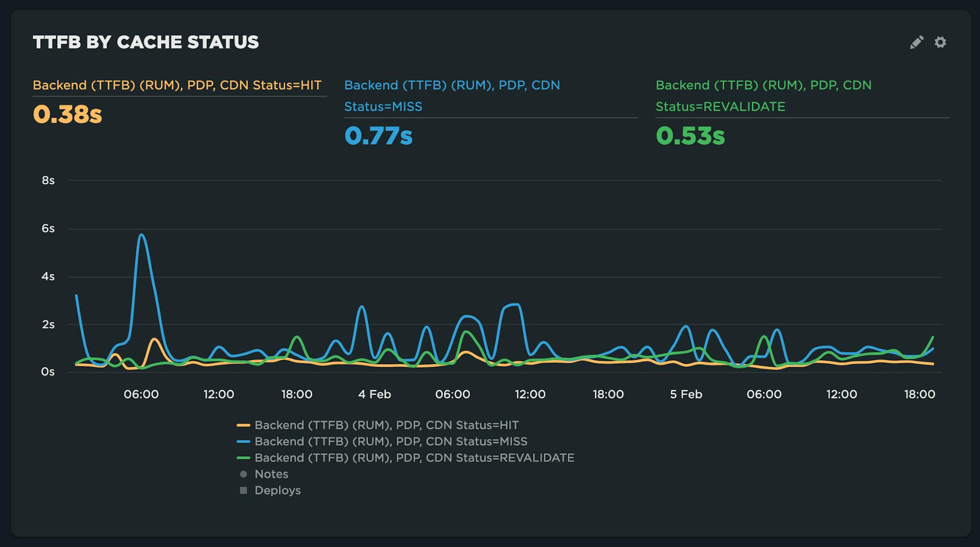Click the 0.38s HIT value link
The width and height of the screenshot is (980, 547).
(x=68, y=115)
